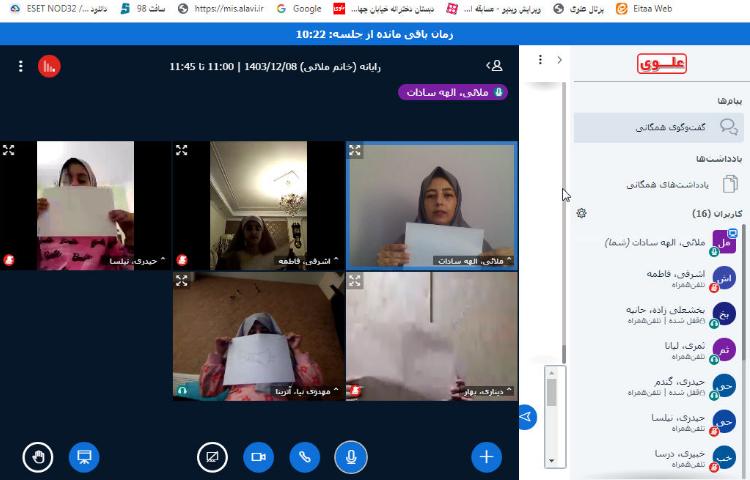
Task: Click the stop screen sharing icon
Action: pos(212,457)
